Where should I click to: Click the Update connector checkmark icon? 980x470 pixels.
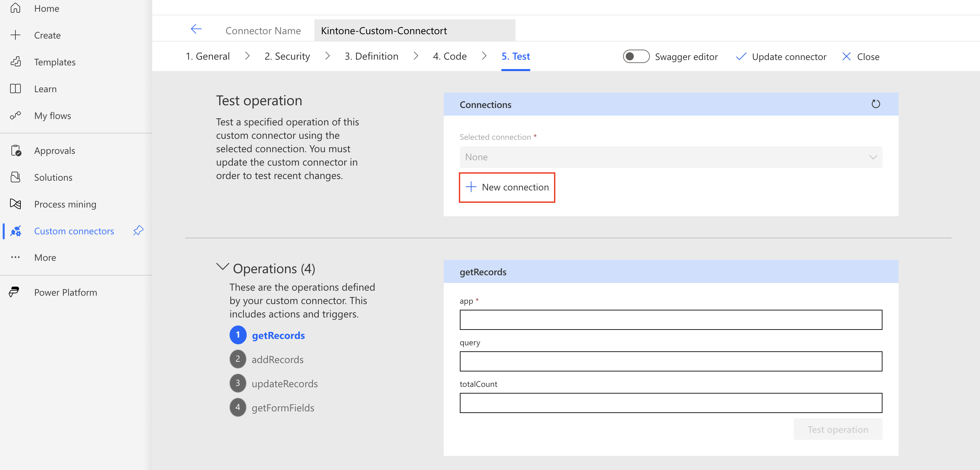741,57
